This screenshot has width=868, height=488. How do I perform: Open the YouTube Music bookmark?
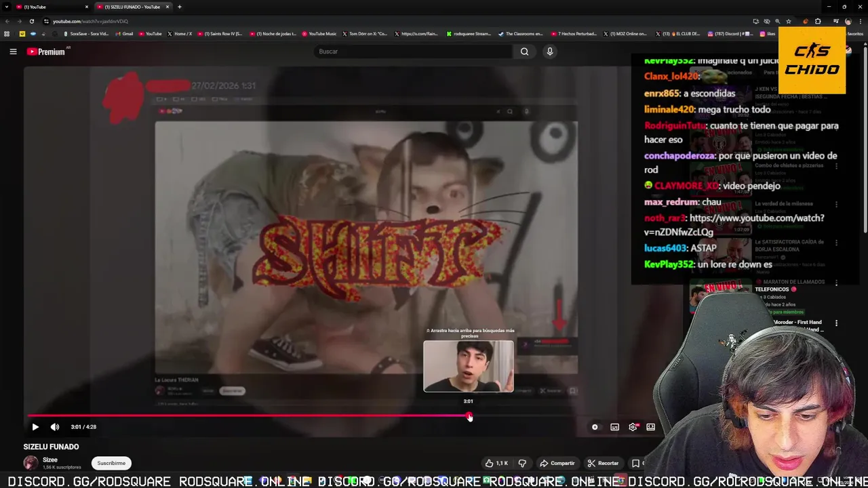(x=319, y=34)
